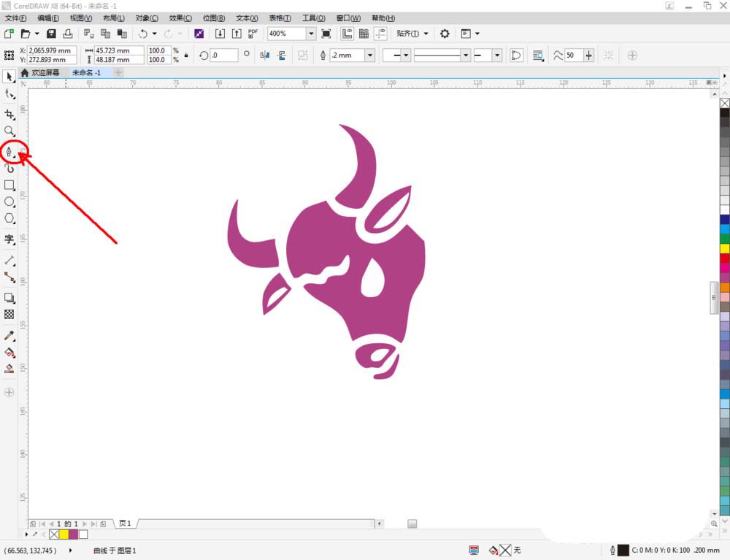Mirror the object vertically

coord(282,55)
